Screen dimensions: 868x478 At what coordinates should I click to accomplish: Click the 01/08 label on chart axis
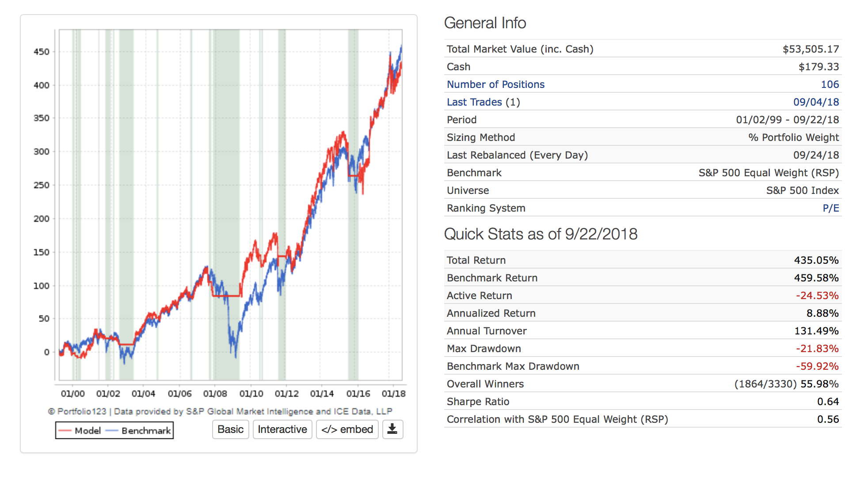tap(215, 394)
